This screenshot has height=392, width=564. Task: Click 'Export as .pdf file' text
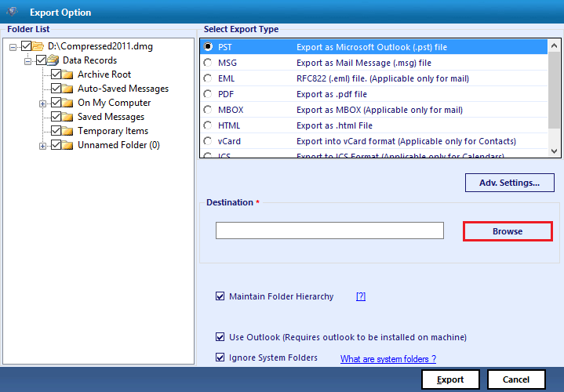(x=332, y=94)
